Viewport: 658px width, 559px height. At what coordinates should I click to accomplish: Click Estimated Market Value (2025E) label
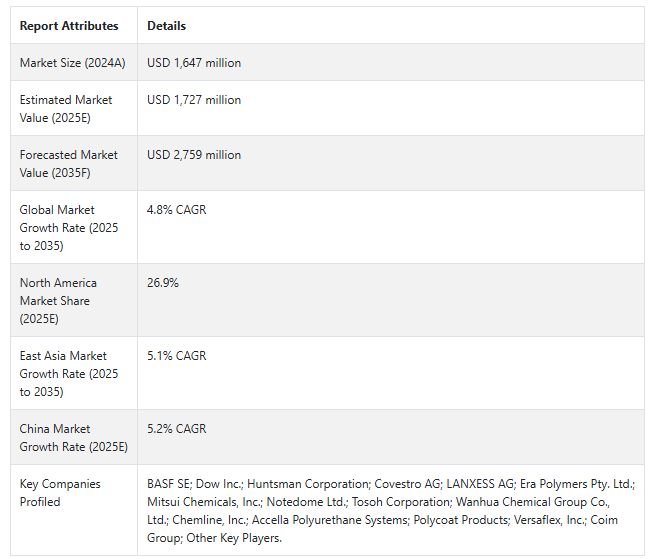(x=66, y=108)
